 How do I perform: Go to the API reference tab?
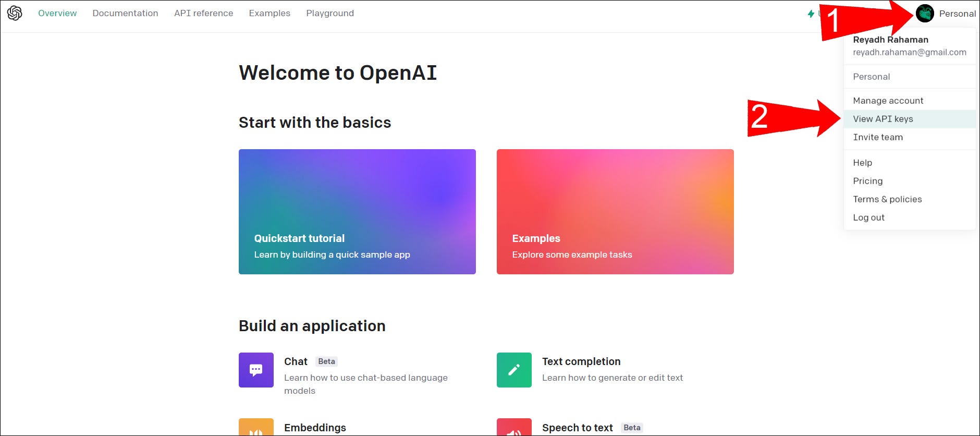(x=203, y=13)
